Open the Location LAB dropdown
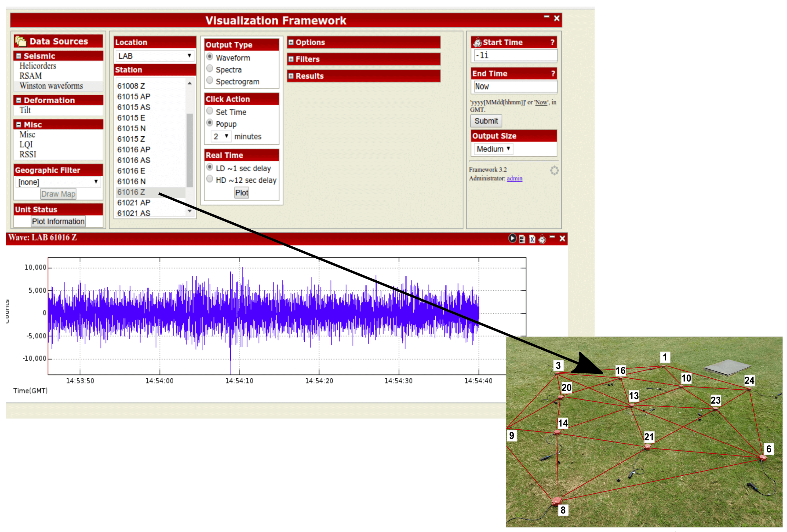Viewport: 787px width, 532px height. click(155, 56)
